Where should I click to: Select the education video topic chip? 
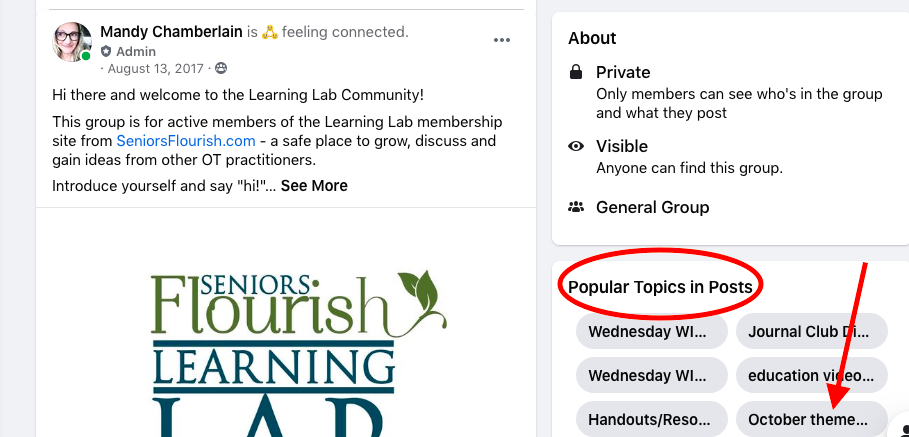click(811, 376)
